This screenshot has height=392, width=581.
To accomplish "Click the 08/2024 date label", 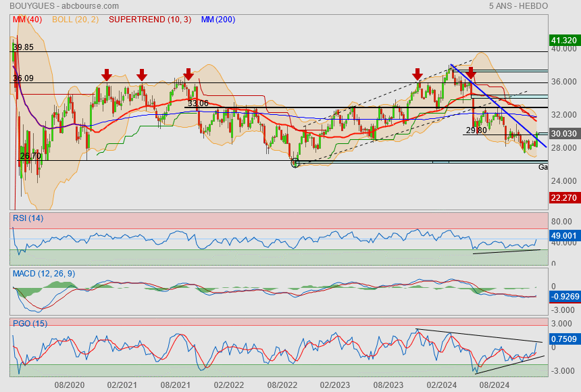I will pyautogui.click(x=495, y=385).
